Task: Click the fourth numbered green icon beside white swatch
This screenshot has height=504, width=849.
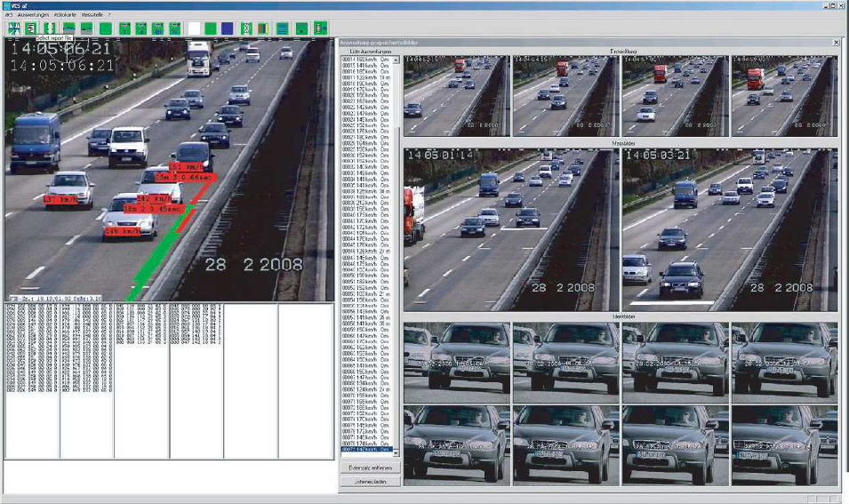Action: pyautogui.click(x=175, y=28)
